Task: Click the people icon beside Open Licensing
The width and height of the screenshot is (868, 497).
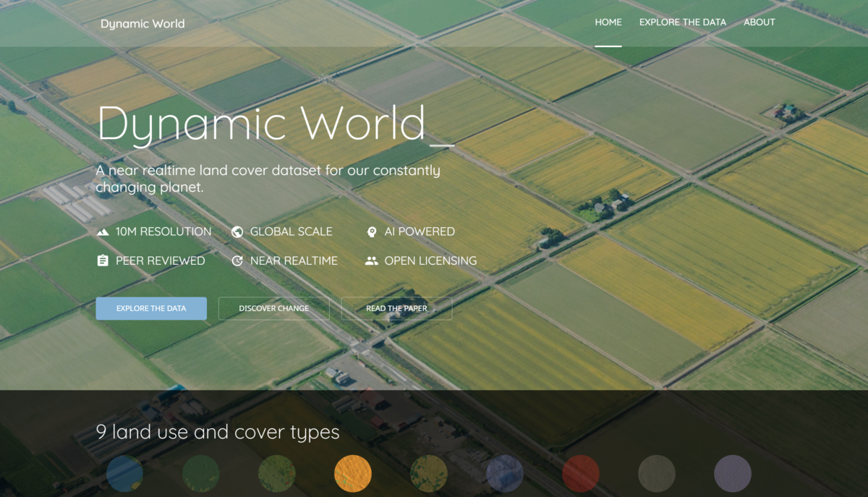Action: 372,260
